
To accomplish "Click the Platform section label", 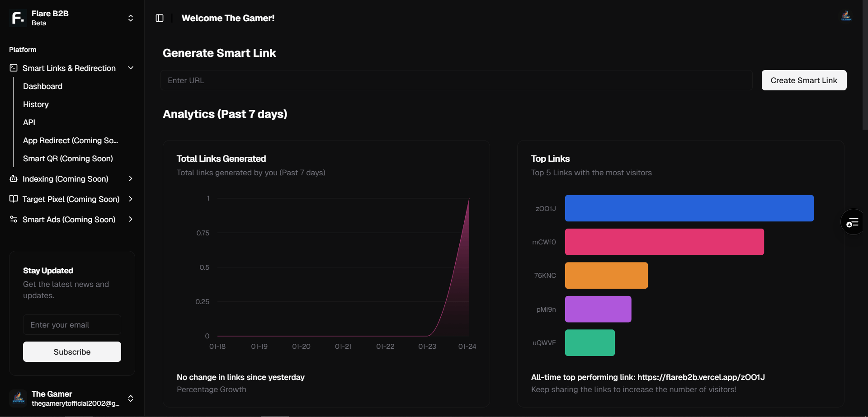I will pyautogui.click(x=23, y=50).
